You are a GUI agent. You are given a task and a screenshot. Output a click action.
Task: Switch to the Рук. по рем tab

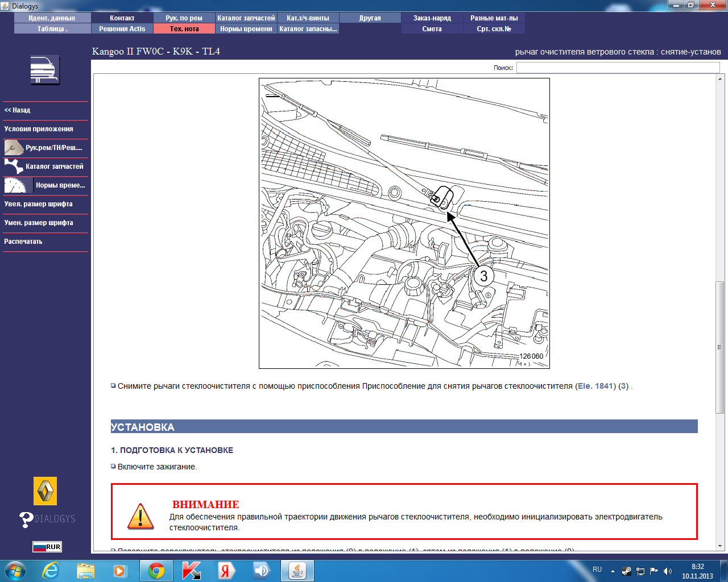click(x=184, y=18)
